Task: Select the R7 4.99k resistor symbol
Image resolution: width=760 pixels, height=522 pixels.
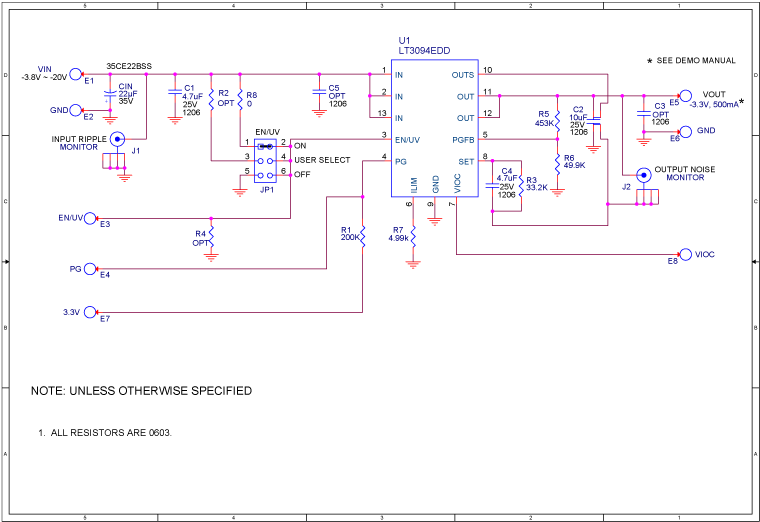Action: point(413,237)
